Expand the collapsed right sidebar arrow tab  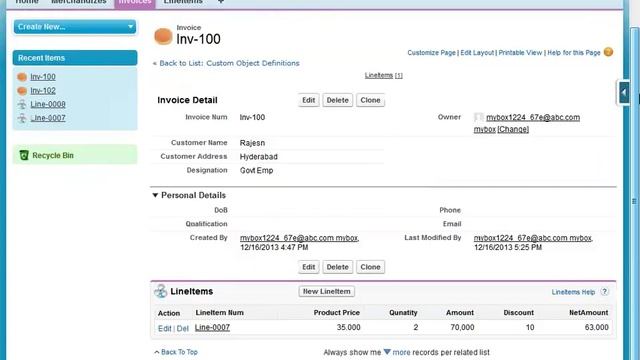coord(624,93)
